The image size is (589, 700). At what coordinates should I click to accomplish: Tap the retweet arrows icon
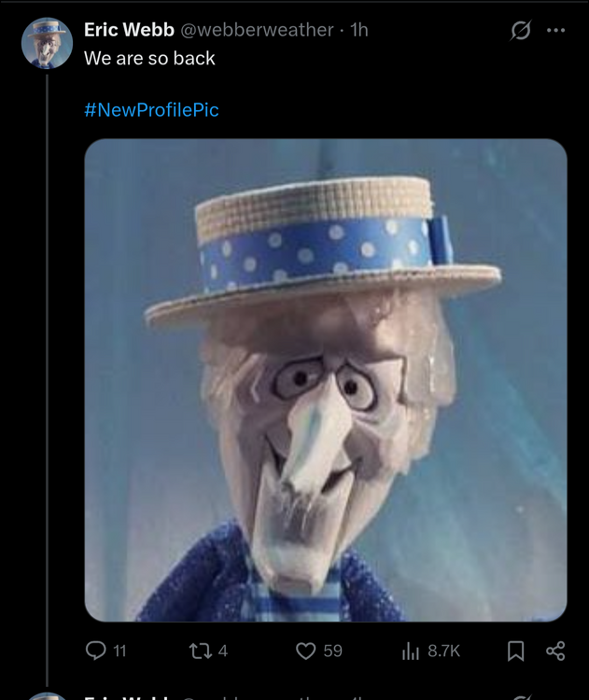201,651
